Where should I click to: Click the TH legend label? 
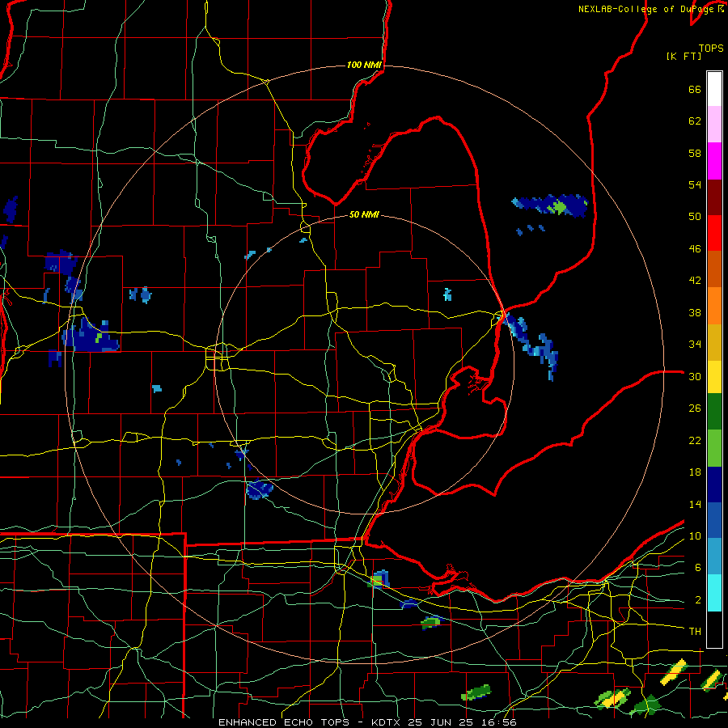(x=695, y=632)
